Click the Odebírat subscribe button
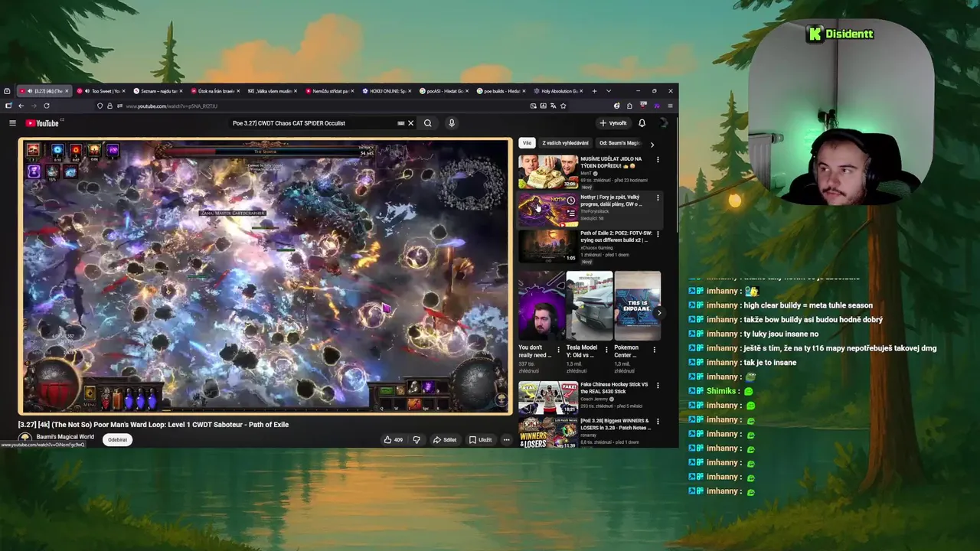The height and width of the screenshot is (551, 980). (117, 440)
